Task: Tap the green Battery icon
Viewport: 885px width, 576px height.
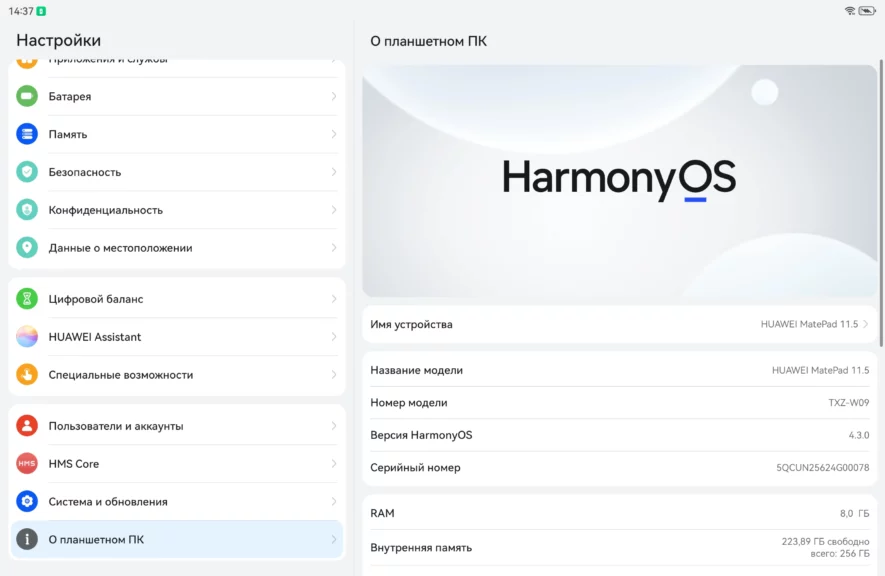Action: tap(27, 96)
